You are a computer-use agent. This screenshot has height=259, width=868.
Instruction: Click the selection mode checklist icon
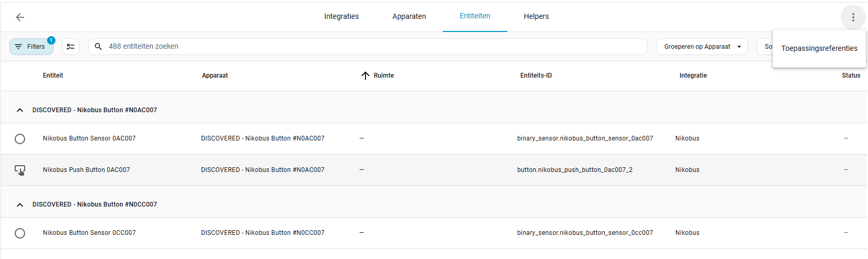71,47
